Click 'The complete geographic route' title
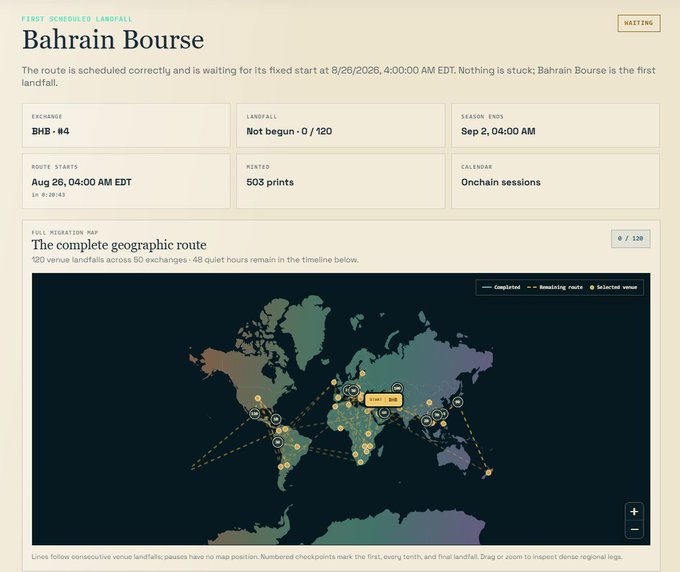Image resolution: width=680 pixels, height=572 pixels. [x=119, y=245]
